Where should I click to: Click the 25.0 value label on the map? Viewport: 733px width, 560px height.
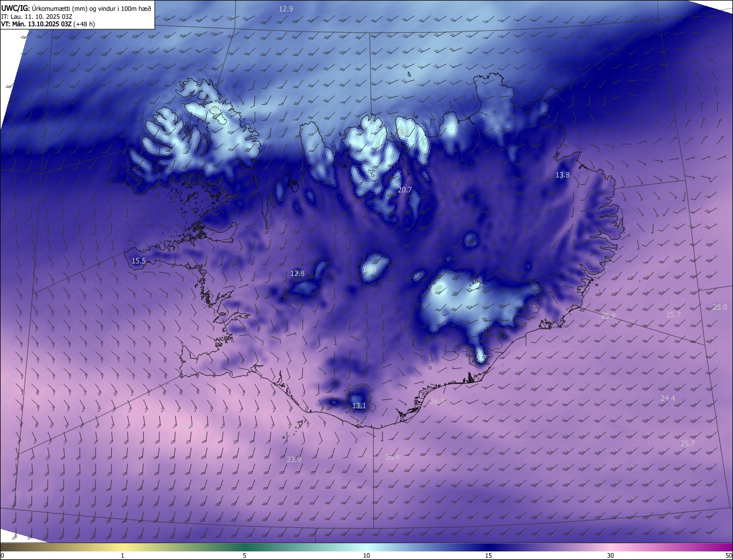pos(720,307)
